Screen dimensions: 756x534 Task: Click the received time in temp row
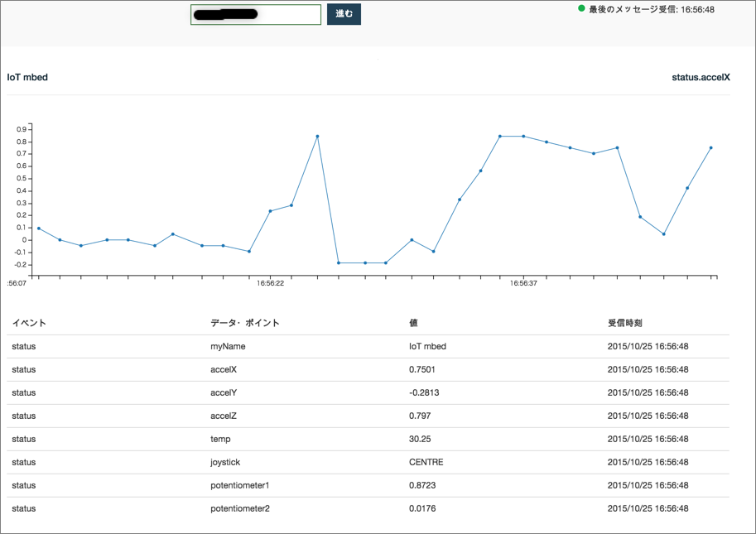648,439
